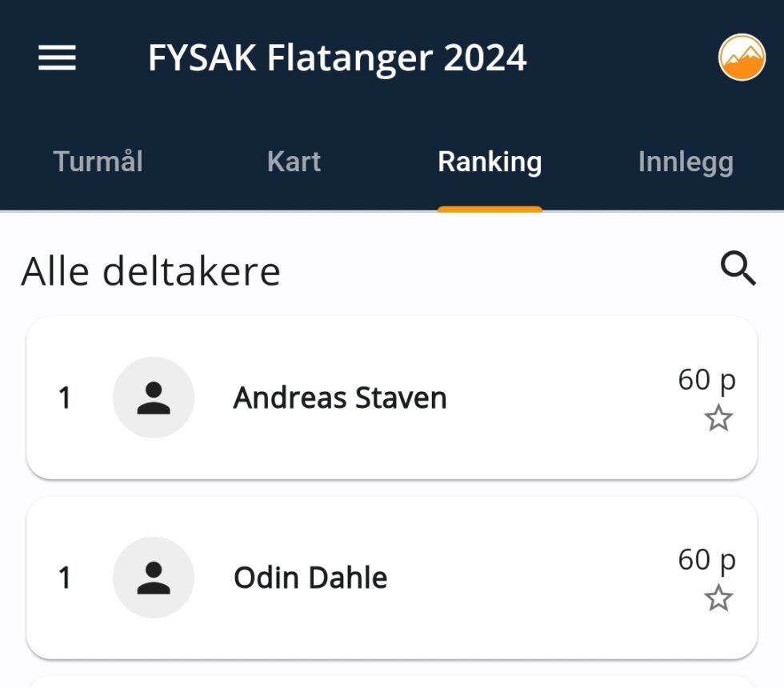Click Andreas Staven's 60 p score

pyautogui.click(x=706, y=379)
